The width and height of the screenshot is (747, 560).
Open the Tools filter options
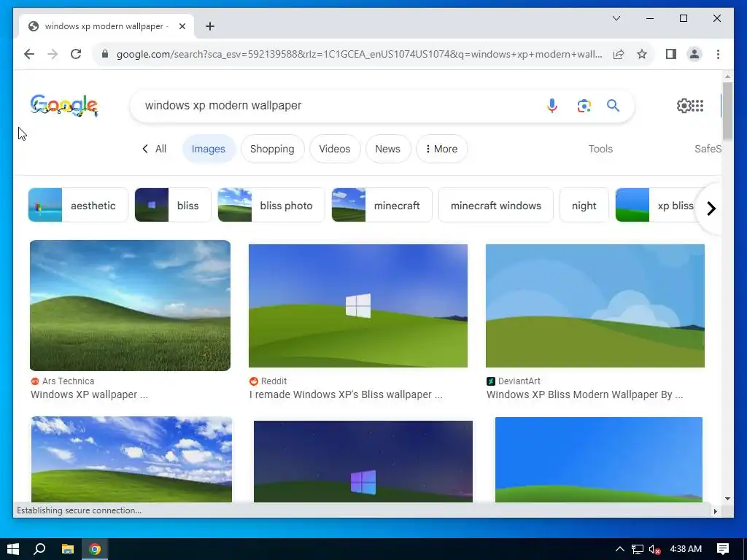tap(600, 149)
